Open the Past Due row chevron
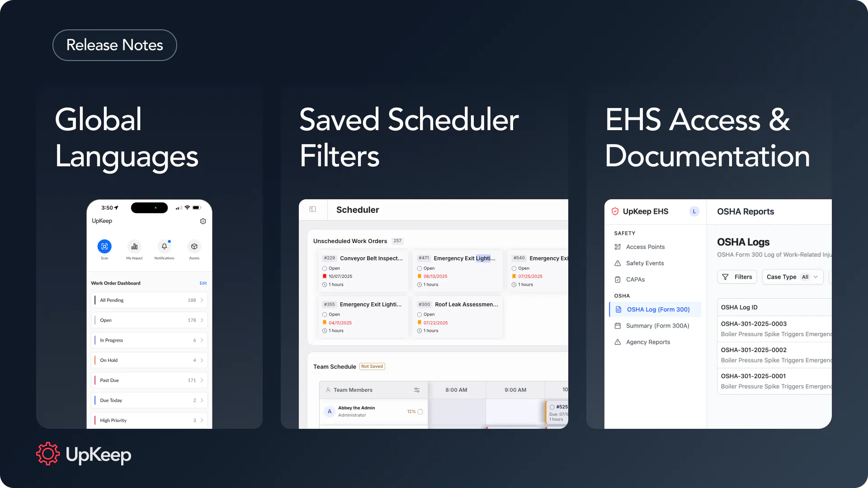The height and width of the screenshot is (488, 868). pyautogui.click(x=202, y=380)
